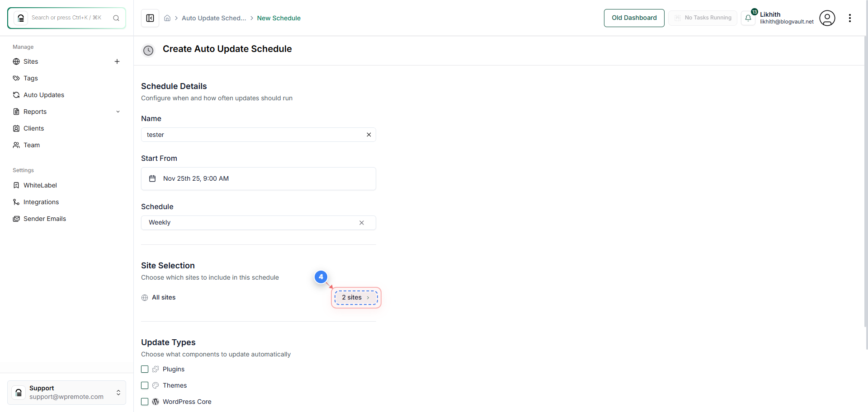The width and height of the screenshot is (868, 412).
Task: Open the Sites section in sidebar
Action: coord(17,61)
